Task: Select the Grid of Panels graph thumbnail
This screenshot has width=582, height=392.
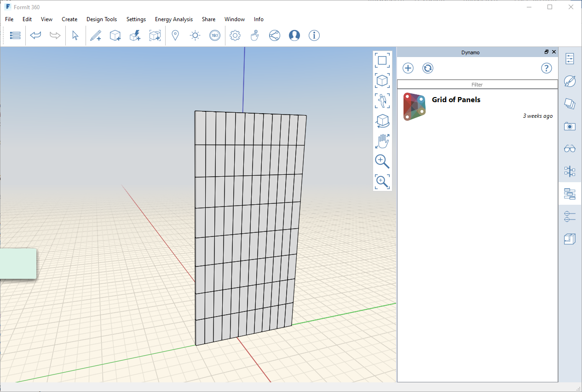Action: (x=415, y=107)
